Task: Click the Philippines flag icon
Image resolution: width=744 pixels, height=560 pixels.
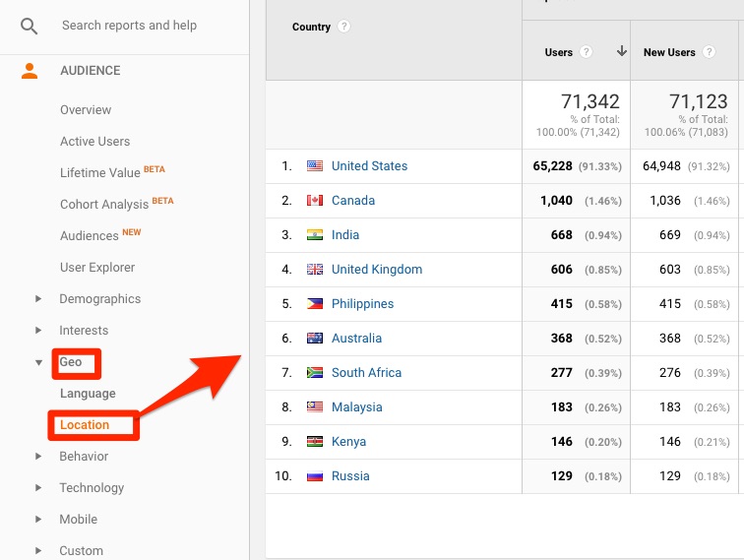Action: pos(315,304)
